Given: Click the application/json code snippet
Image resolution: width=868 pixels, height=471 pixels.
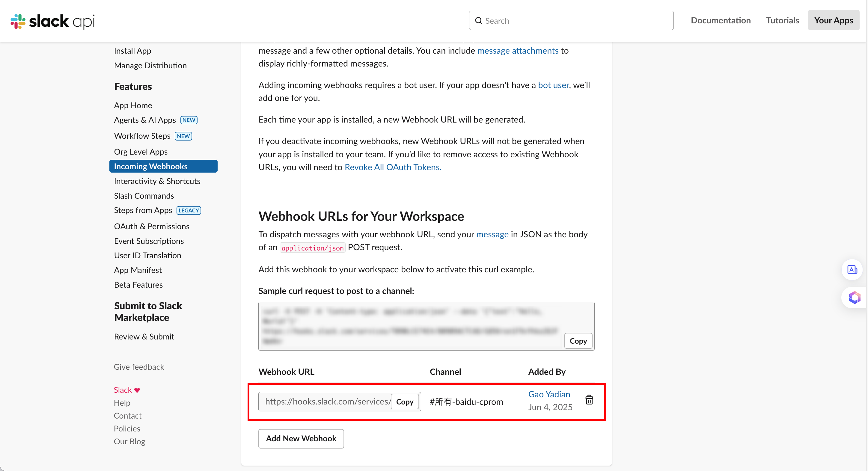Looking at the screenshot, I should tap(312, 247).
